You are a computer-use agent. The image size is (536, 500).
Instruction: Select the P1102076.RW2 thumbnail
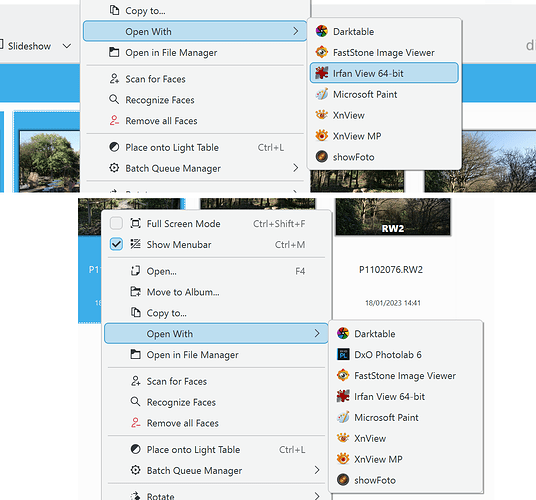pyautogui.click(x=393, y=217)
